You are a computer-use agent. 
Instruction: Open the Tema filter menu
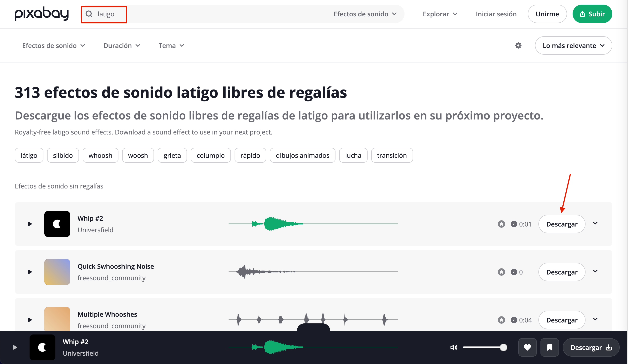171,45
